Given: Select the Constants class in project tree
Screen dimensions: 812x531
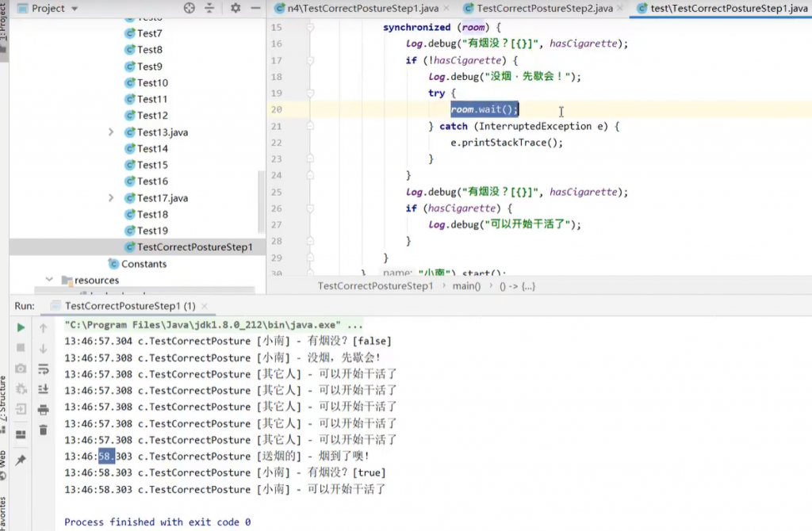Looking at the screenshot, I should tap(144, 264).
